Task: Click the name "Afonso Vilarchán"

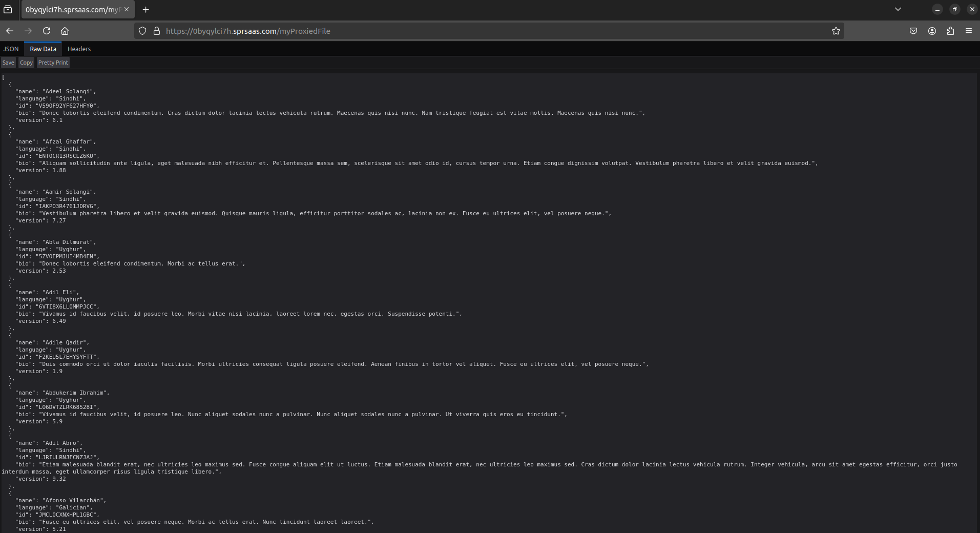Action: (74, 500)
